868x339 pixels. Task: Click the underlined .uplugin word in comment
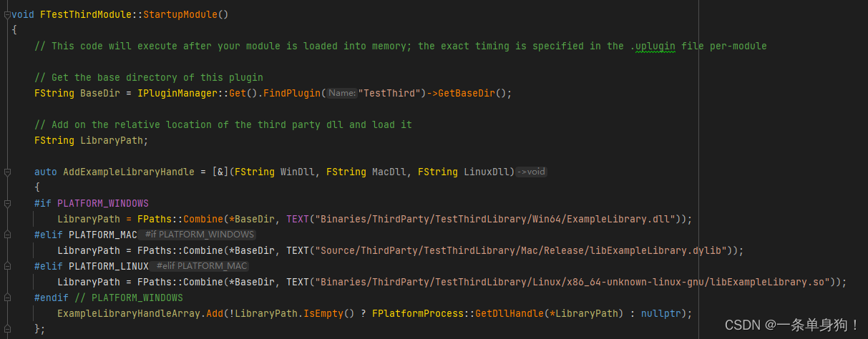pyautogui.click(x=653, y=46)
